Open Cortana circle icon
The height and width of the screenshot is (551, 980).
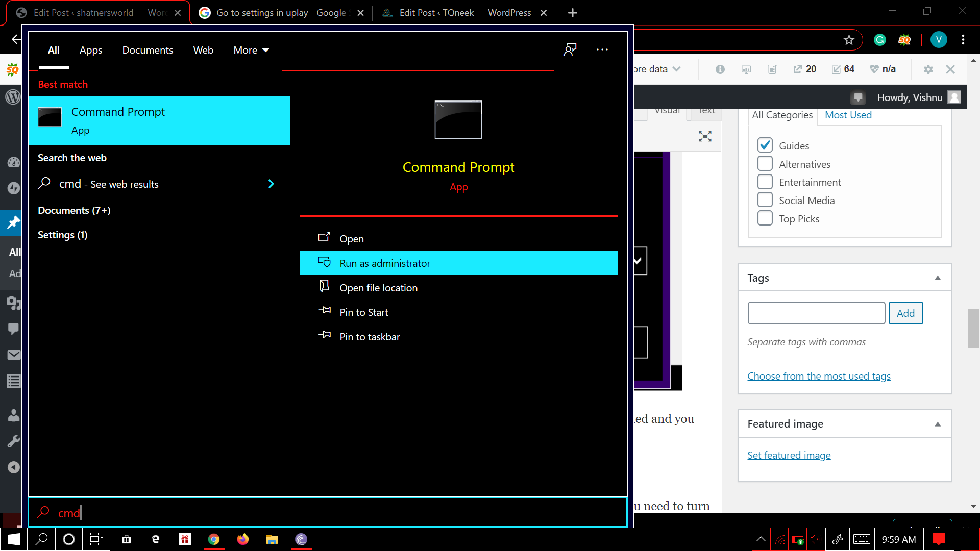(x=69, y=539)
